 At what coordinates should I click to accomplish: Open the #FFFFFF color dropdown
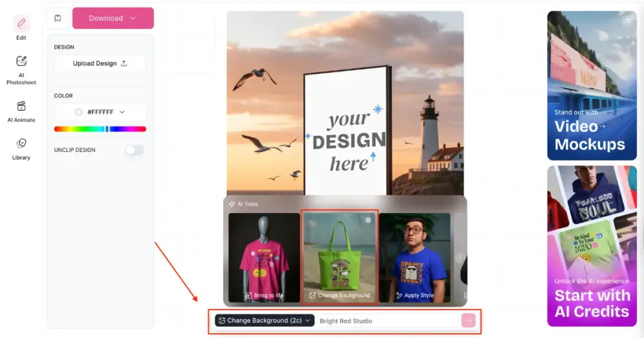[x=100, y=112]
